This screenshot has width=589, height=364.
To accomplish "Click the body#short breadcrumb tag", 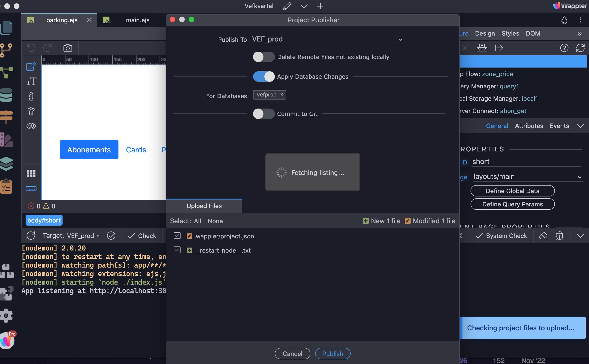I will tap(44, 220).
